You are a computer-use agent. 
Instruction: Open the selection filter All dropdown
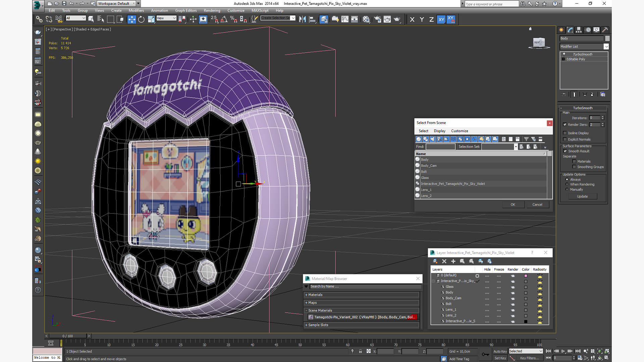pos(76,18)
